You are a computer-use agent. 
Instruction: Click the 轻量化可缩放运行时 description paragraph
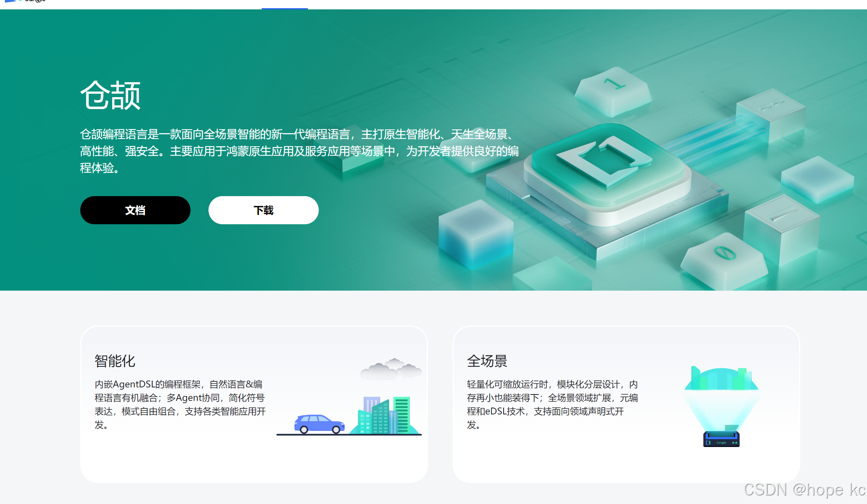pos(552,404)
